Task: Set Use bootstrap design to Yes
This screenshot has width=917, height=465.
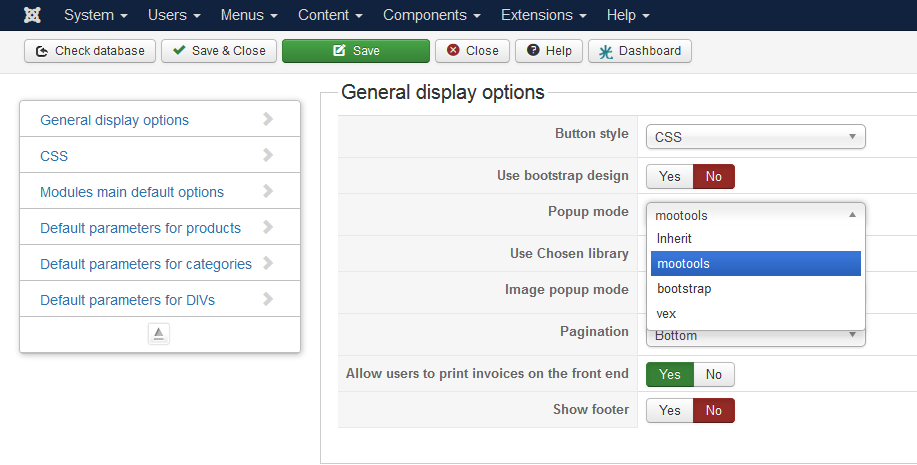Action: (670, 177)
